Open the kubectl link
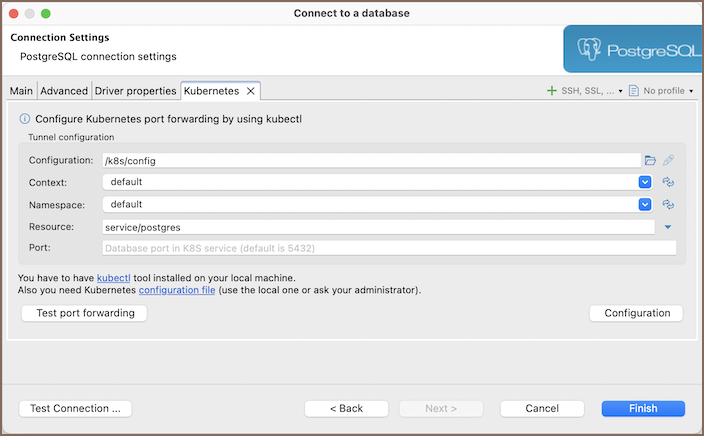Screen dimensions: 704x436 pos(113,277)
